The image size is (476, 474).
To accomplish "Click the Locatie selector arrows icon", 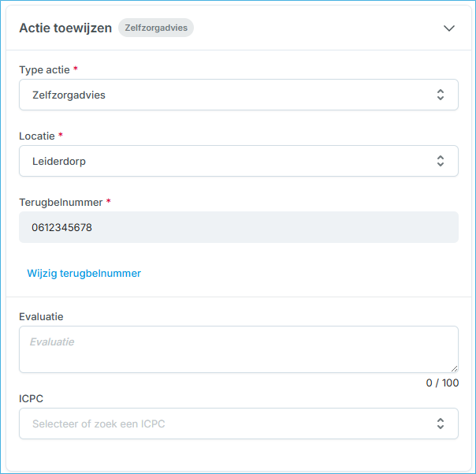I will click(x=441, y=161).
